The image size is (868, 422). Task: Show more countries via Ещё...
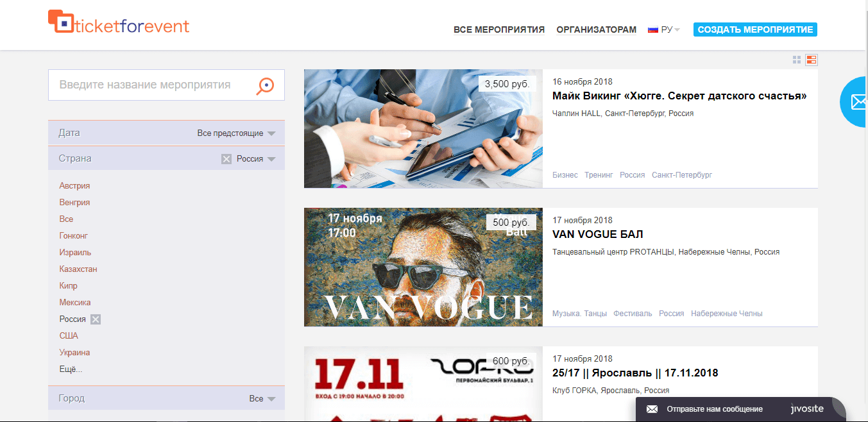[x=71, y=369]
